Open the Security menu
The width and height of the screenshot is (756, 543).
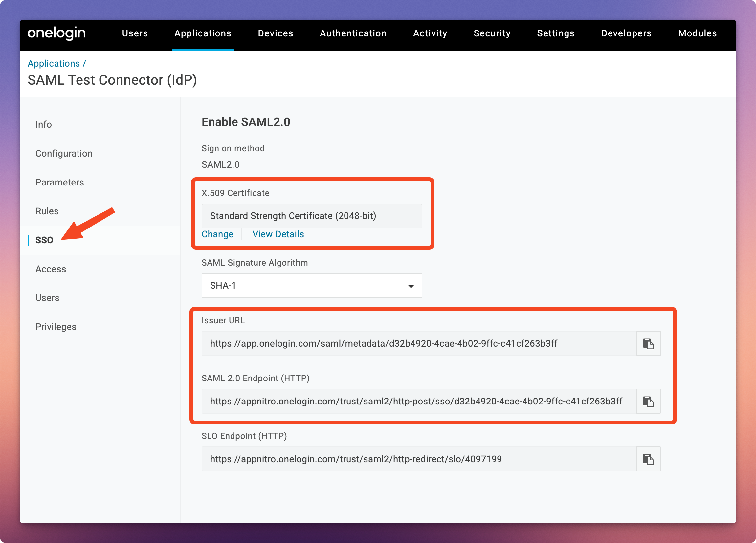pos(492,33)
